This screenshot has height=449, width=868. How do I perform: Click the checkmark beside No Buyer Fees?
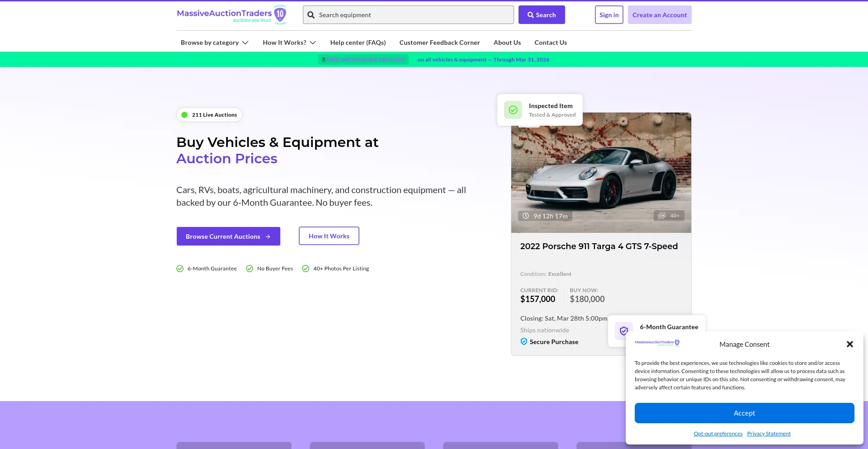tap(250, 269)
